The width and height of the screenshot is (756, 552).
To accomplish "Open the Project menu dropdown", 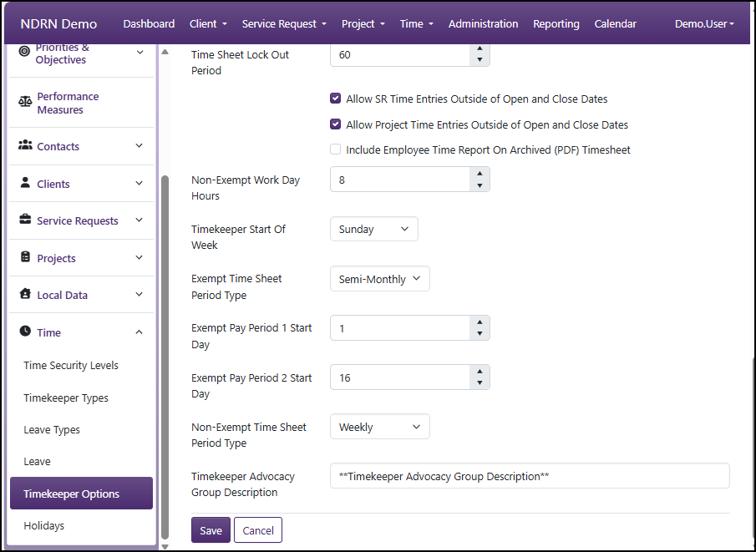I will point(363,23).
